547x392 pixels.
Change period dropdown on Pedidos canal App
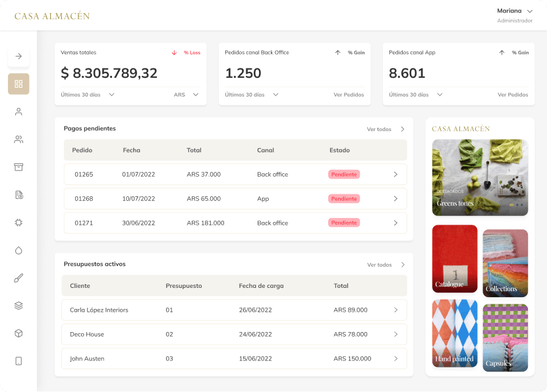point(440,95)
